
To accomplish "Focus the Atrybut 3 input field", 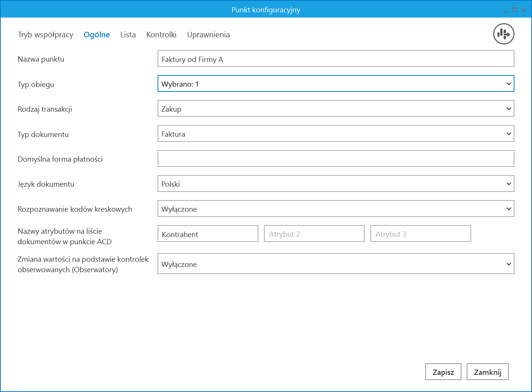I will 420,234.
